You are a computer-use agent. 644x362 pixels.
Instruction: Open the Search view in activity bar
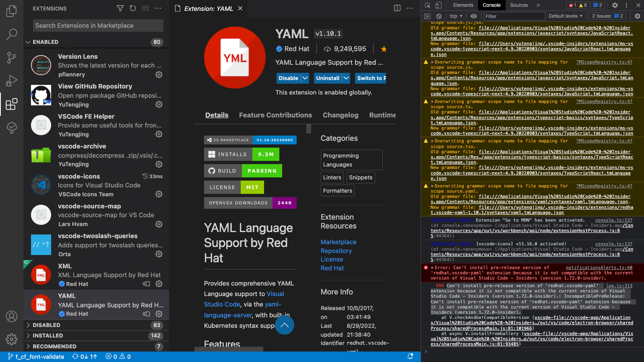pos(12,34)
